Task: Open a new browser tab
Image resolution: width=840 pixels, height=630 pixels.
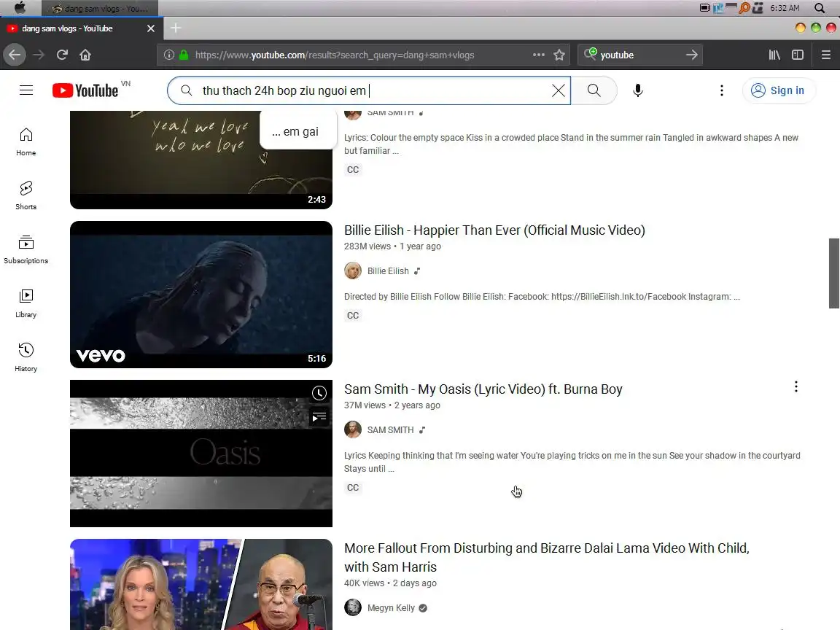Action: 176,28
